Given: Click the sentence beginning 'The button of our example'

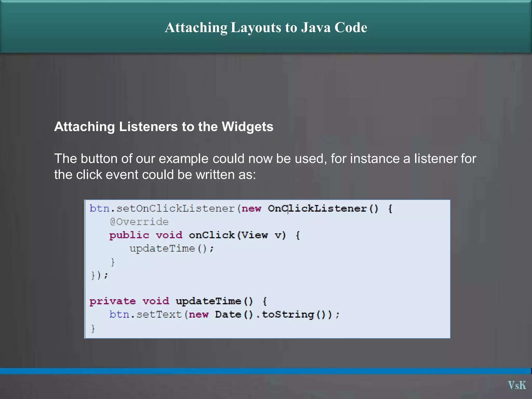Looking at the screenshot, I should [265, 167].
